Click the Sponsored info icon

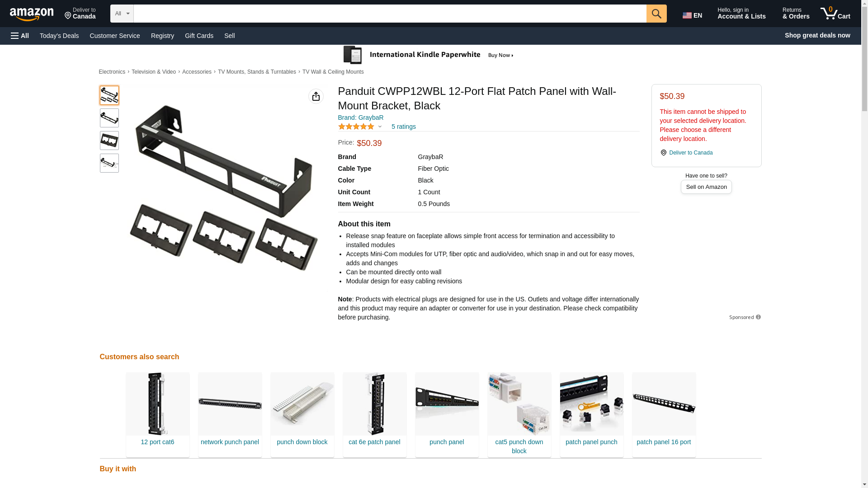coord(758,317)
